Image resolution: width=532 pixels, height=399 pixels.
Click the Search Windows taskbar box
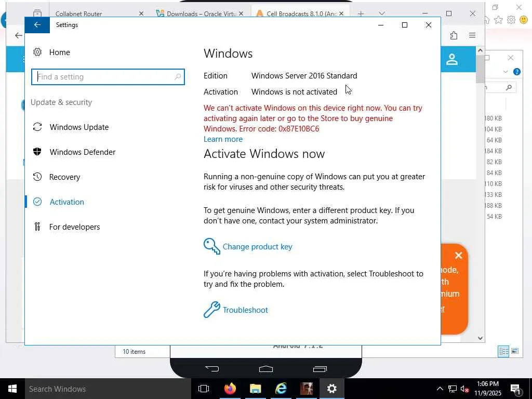coord(108,389)
